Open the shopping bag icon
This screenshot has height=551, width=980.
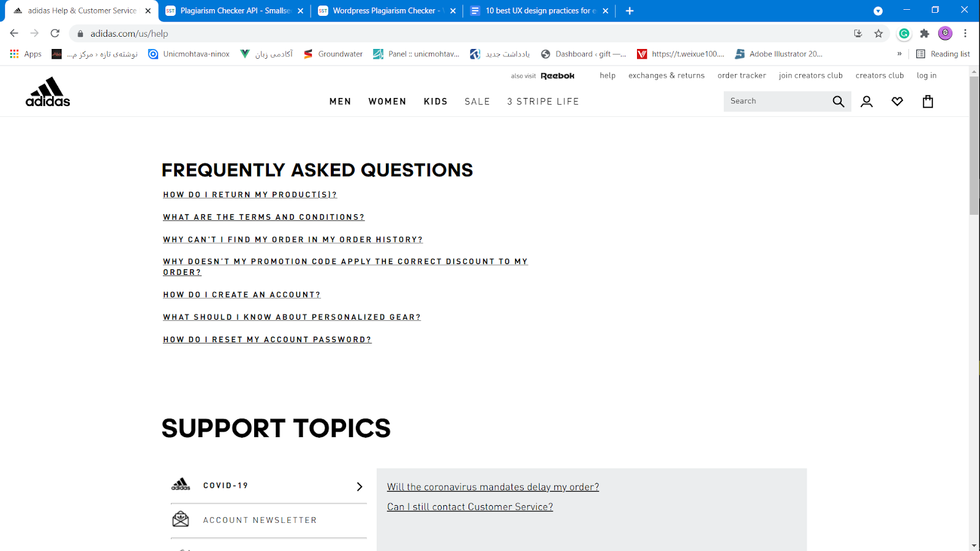pyautogui.click(x=928, y=102)
